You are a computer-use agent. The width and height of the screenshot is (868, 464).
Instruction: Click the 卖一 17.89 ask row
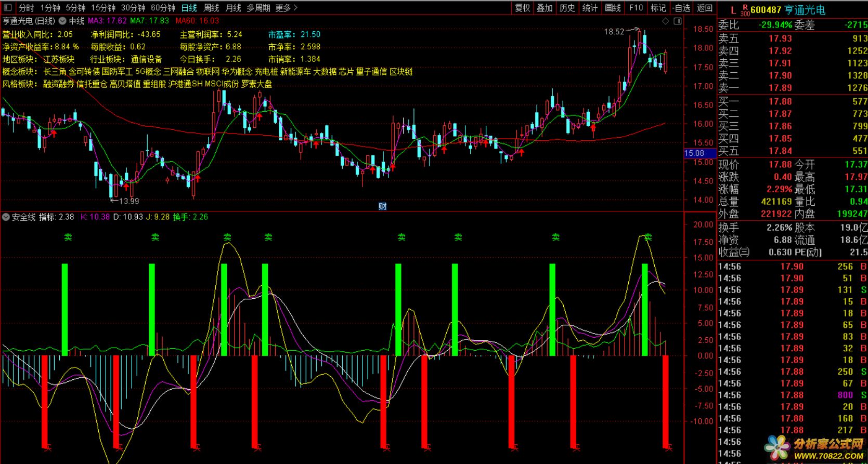pyautogui.click(x=793, y=88)
